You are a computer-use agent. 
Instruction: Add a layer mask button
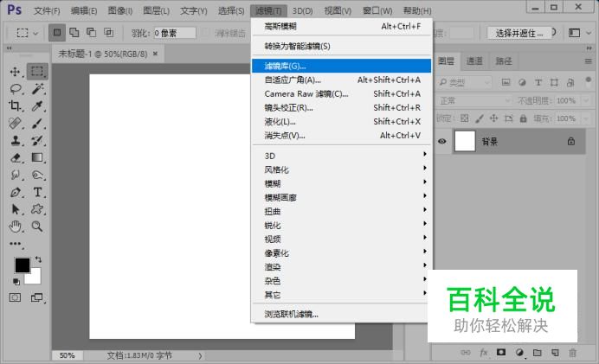tap(501, 352)
